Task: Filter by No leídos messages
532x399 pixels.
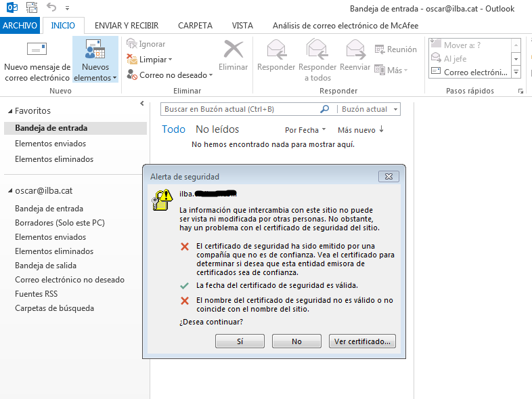Action: 217,129
